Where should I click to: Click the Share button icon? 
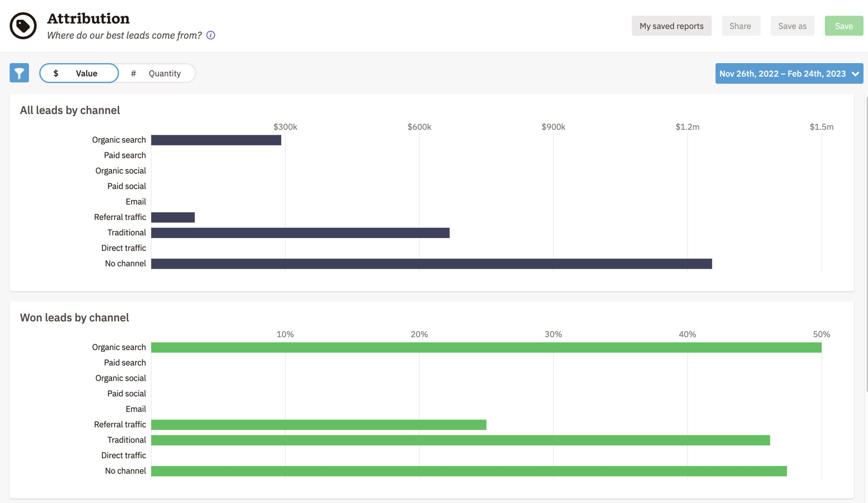tap(740, 25)
